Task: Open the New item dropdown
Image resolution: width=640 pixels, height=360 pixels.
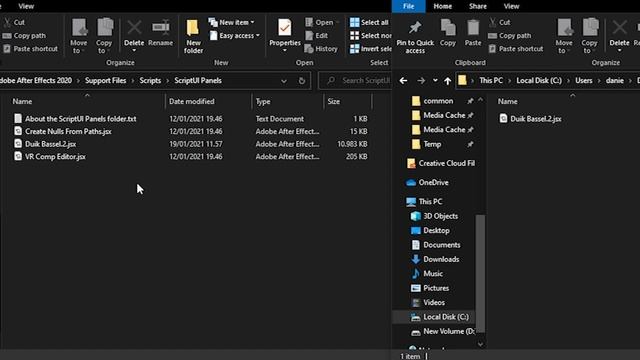Action: [x=231, y=22]
